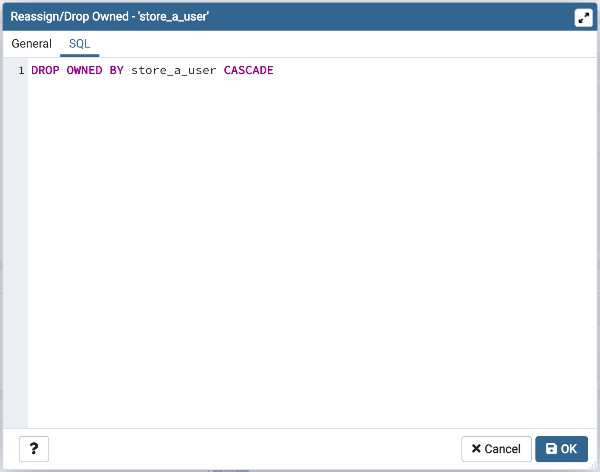Click the OWNED keyword in the SQL
The height and width of the screenshot is (472, 600).
click(x=84, y=70)
